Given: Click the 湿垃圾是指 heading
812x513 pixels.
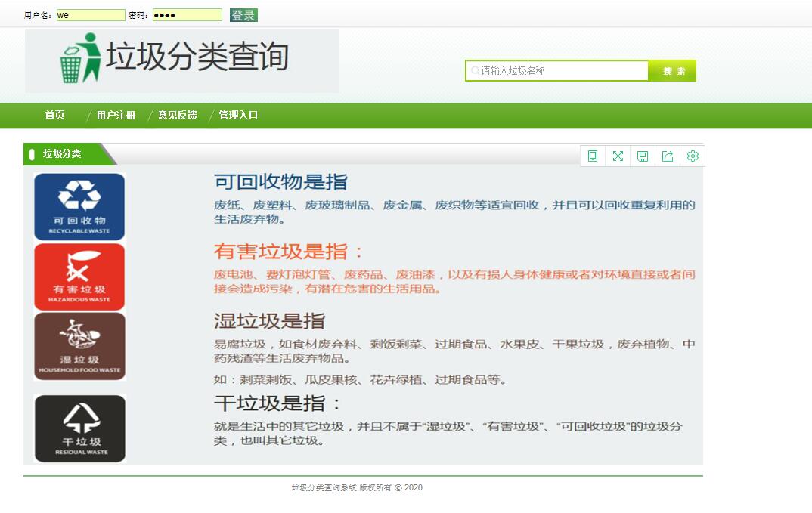Looking at the screenshot, I should click(x=270, y=321).
